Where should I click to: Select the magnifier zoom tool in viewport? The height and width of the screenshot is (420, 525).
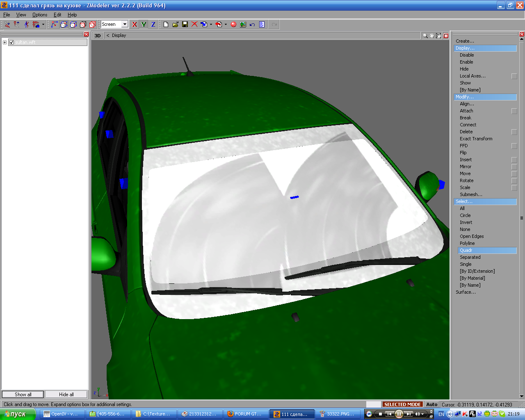[425, 36]
